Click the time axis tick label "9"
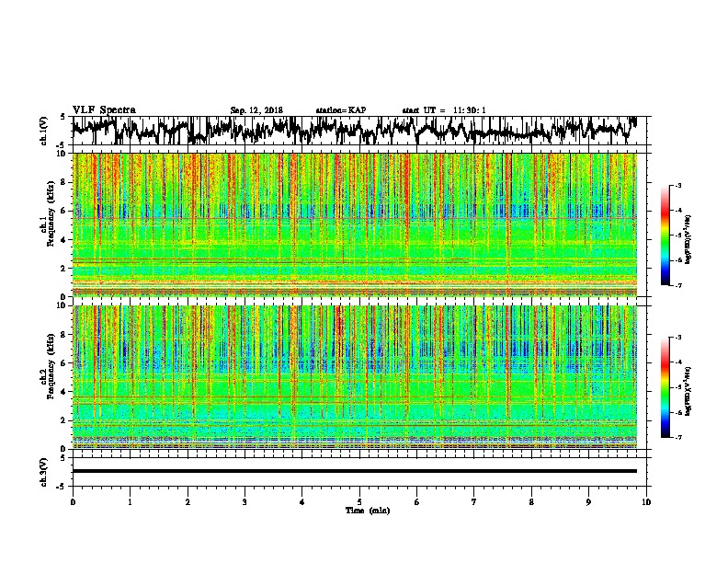This screenshot has height=563, width=728. pyautogui.click(x=588, y=502)
